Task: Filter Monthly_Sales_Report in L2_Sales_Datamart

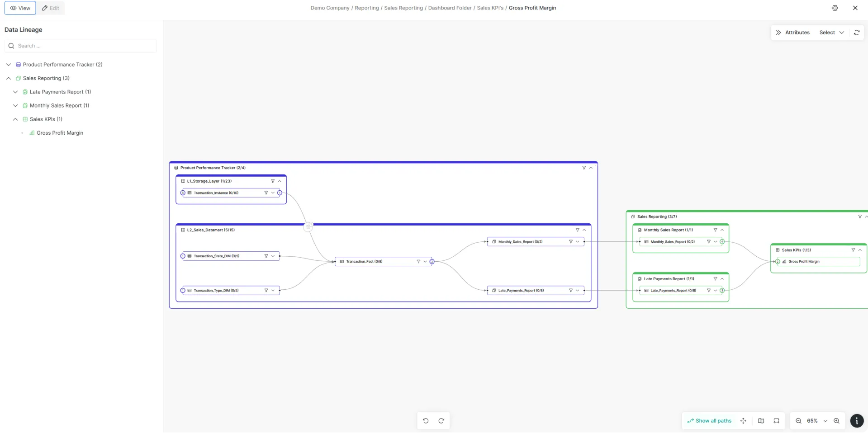Action: point(571,242)
